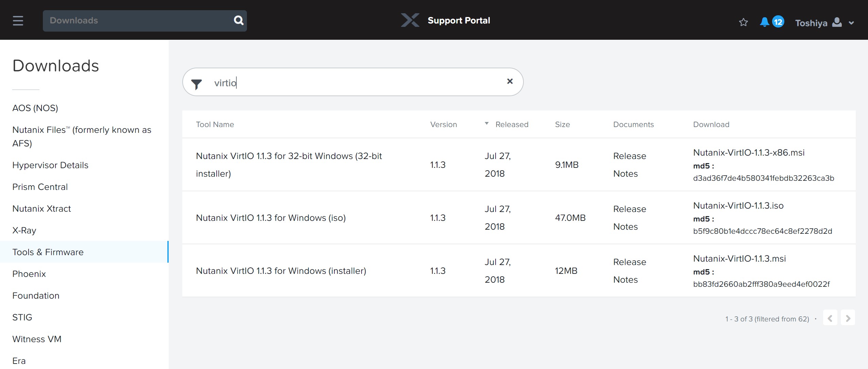Open Nutanix Files downloads section
The height and width of the screenshot is (369, 868).
[x=82, y=136]
